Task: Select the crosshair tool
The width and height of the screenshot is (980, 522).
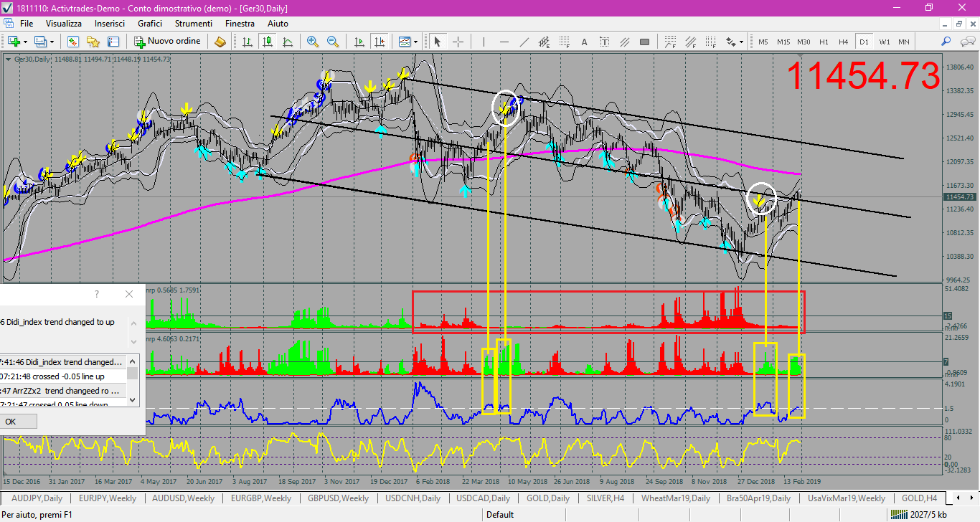Action: point(457,42)
